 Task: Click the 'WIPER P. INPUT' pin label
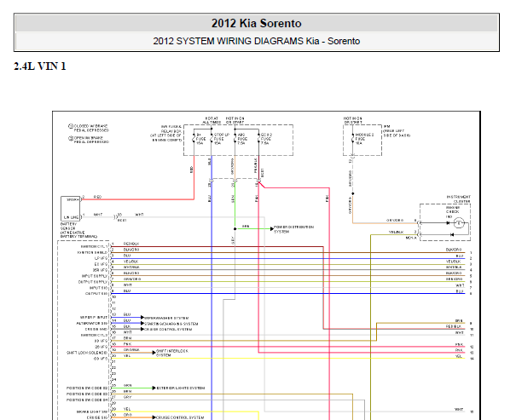pos(94,318)
